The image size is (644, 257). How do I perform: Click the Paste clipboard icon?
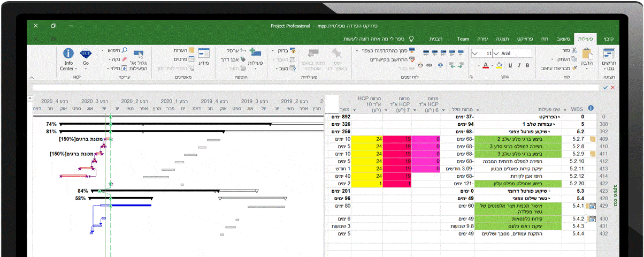click(587, 55)
